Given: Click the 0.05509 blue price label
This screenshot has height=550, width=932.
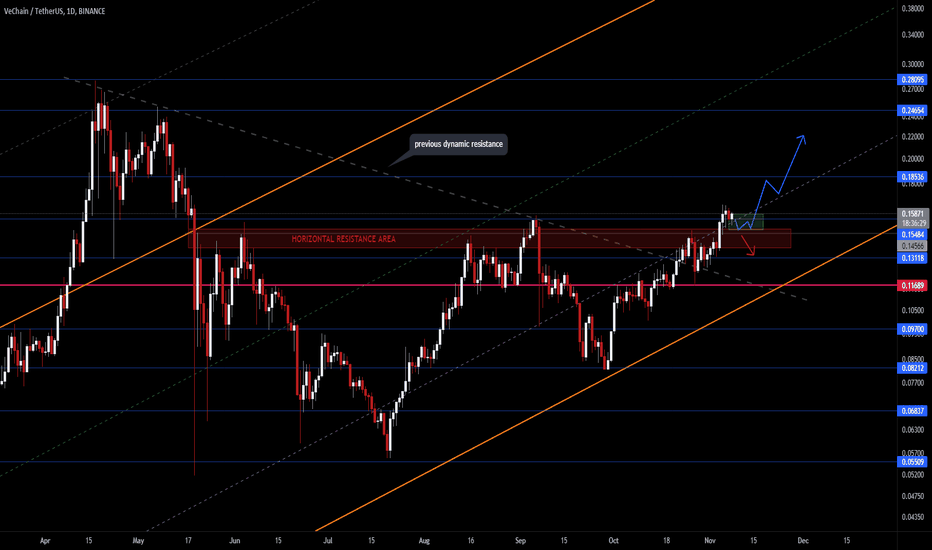Looking at the screenshot, I should tap(912, 462).
